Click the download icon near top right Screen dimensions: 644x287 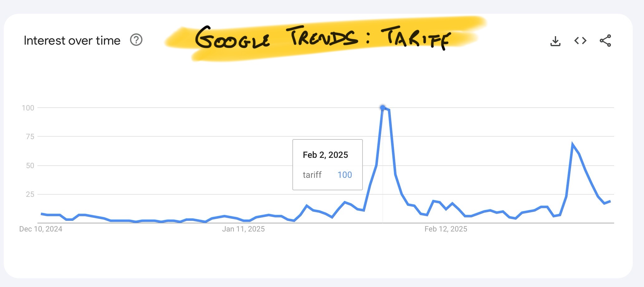coord(556,41)
